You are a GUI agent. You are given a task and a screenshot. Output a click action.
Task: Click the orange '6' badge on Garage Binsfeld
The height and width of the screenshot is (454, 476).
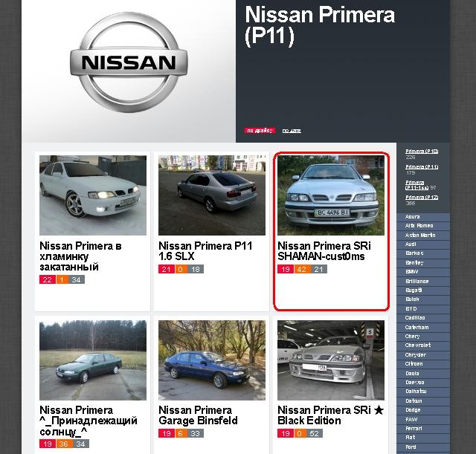pyautogui.click(x=181, y=433)
